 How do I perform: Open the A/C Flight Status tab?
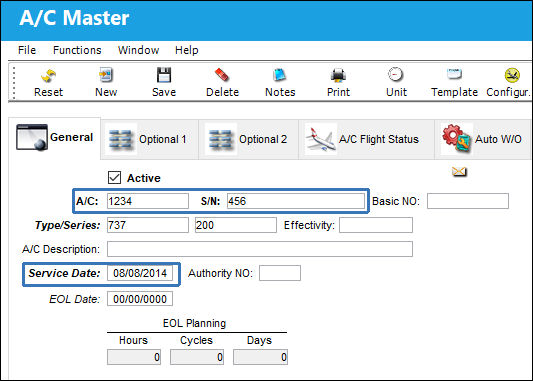pos(366,139)
